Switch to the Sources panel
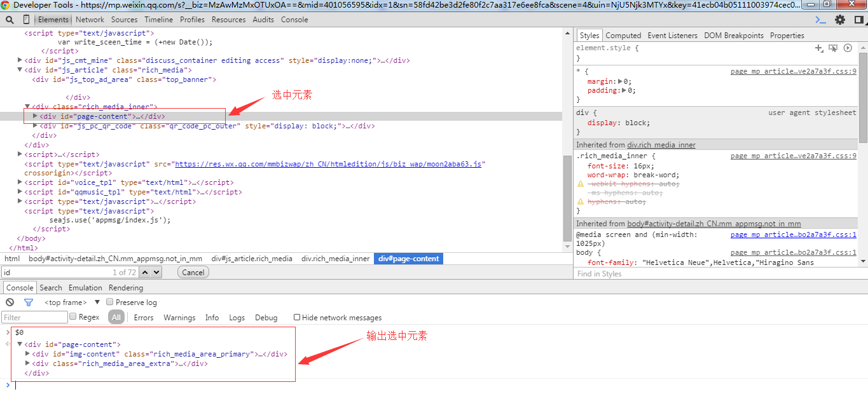 [124, 20]
